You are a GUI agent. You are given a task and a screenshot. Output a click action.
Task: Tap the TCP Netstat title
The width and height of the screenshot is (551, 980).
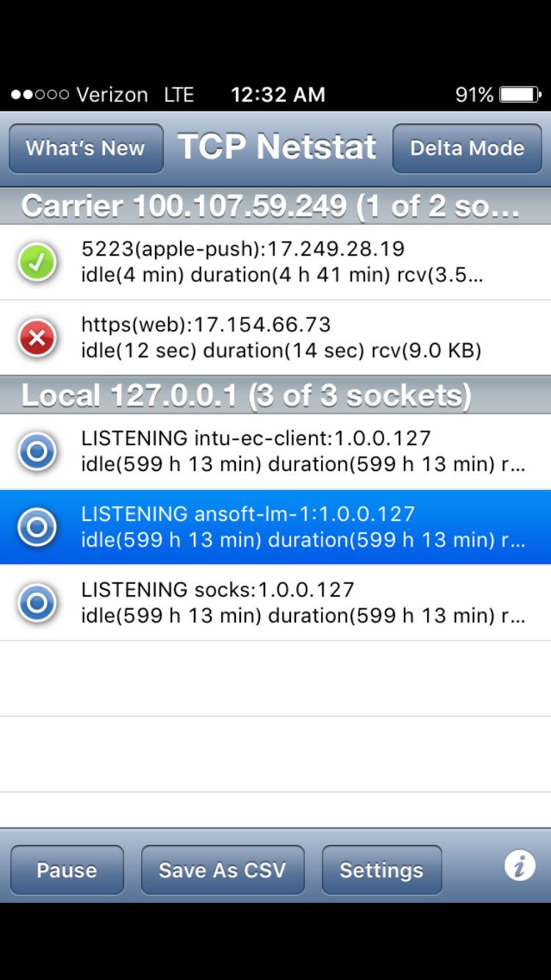[x=277, y=147]
